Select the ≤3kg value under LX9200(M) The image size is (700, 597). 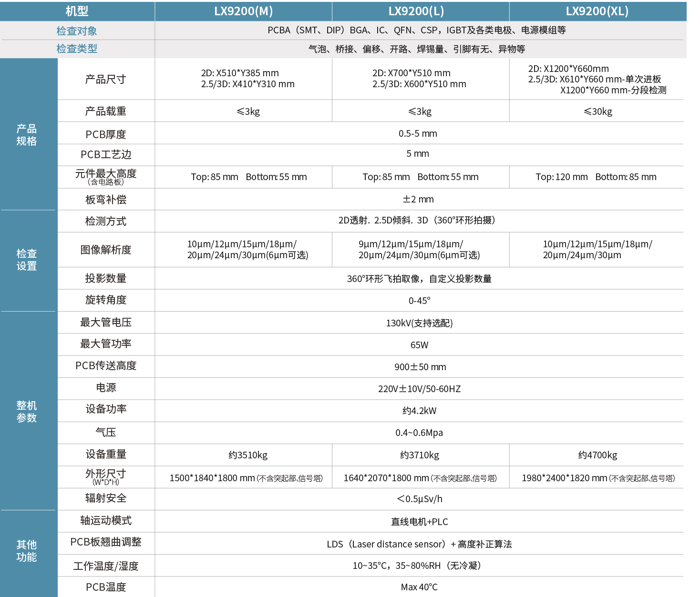(248, 111)
